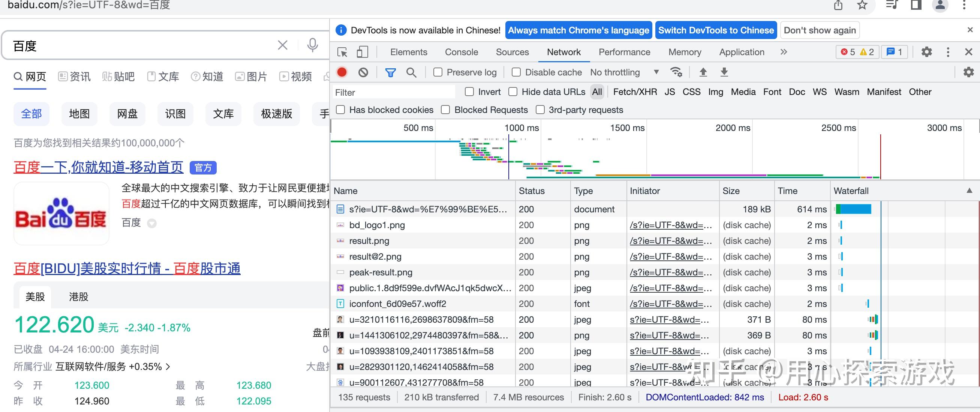The height and width of the screenshot is (412, 980).
Task: Expand the 百度 dropdown arrow under the result
Action: click(152, 223)
